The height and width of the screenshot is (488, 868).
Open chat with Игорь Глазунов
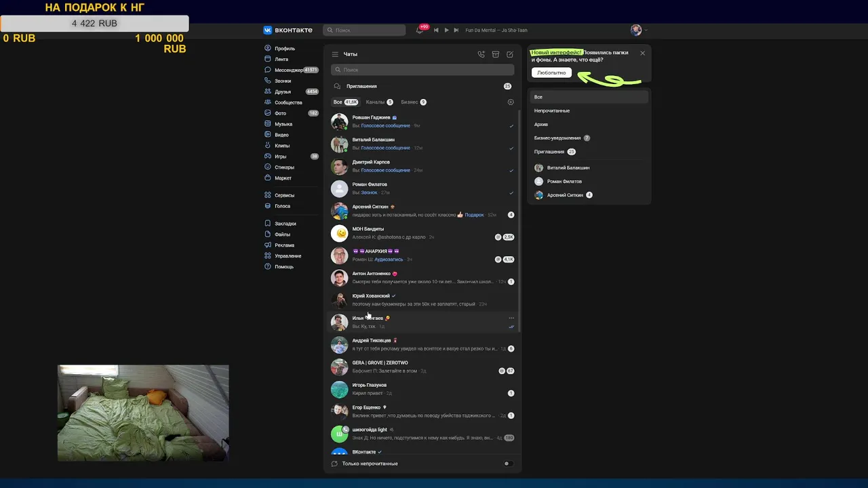click(x=422, y=389)
